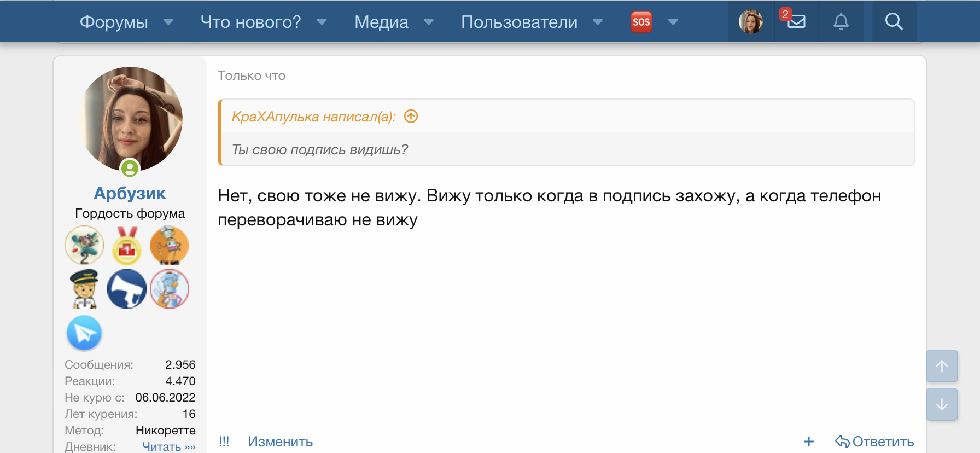Click the red SOS icon

pyautogui.click(x=641, y=22)
